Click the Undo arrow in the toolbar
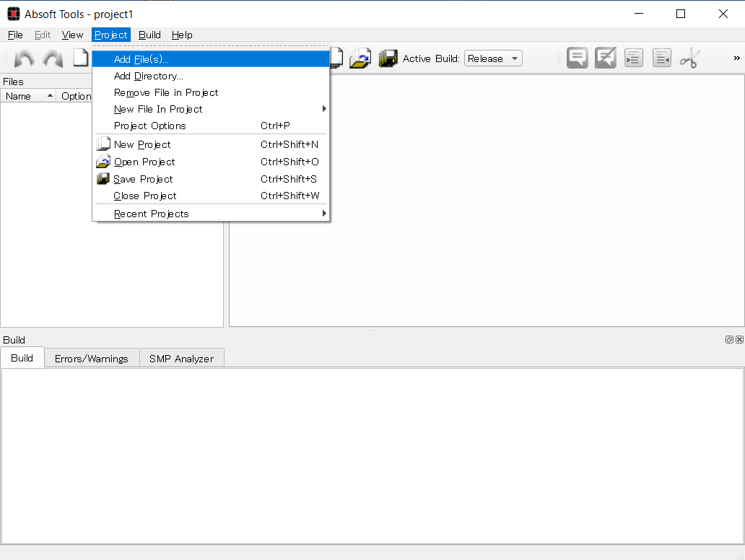745x560 pixels. click(x=25, y=59)
